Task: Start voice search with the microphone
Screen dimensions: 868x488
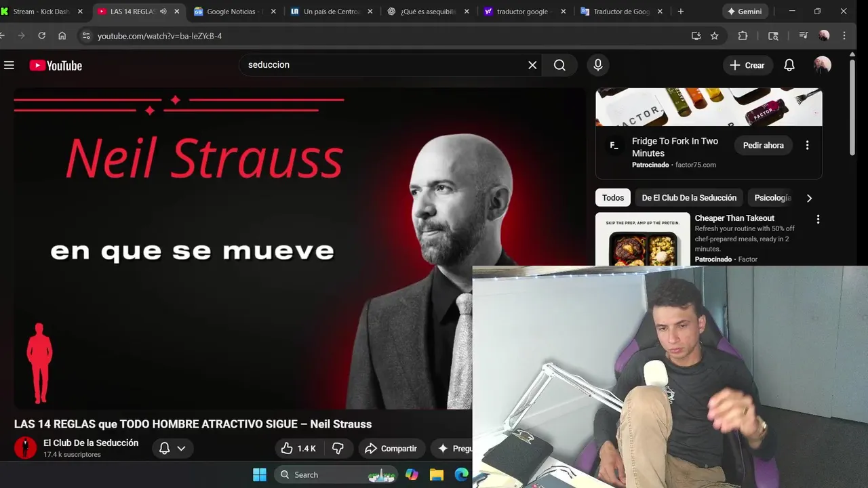Action: (597, 65)
